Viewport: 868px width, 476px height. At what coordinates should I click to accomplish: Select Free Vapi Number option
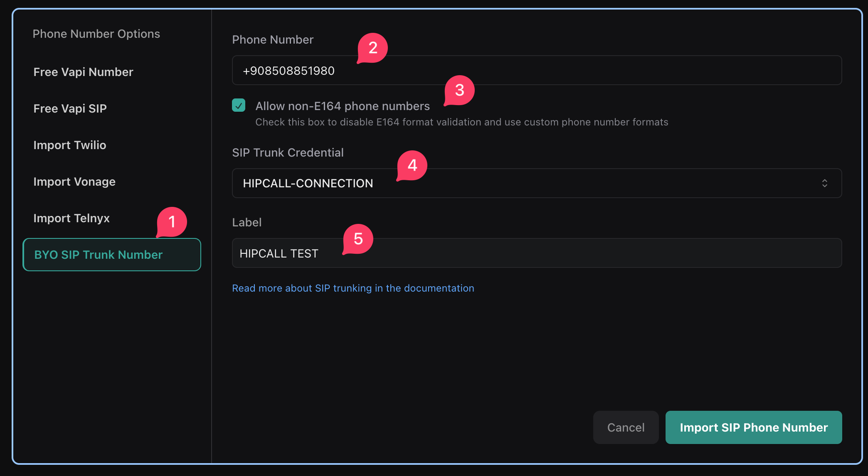[x=83, y=72]
